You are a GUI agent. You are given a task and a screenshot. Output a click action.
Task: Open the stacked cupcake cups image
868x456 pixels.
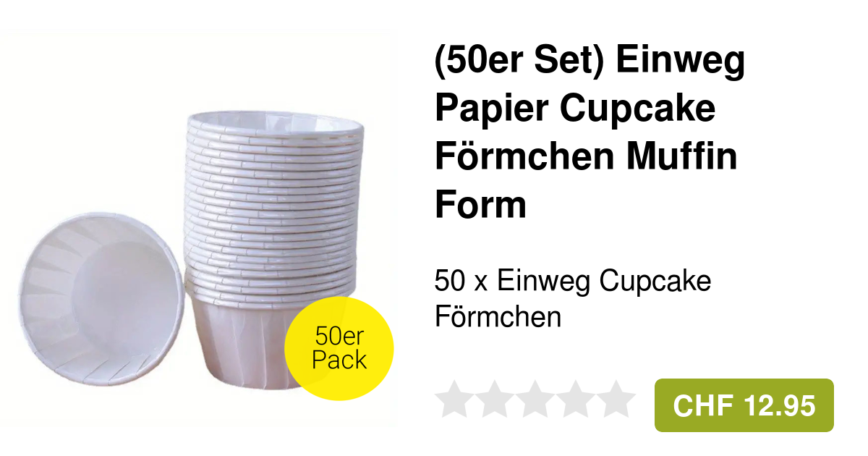275,253
